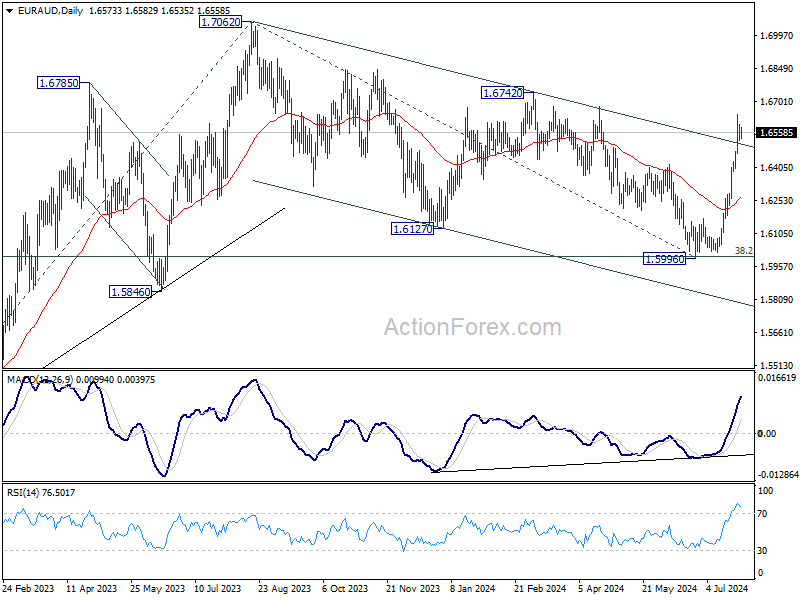Select the 11 Apr 2023 date label
800x600 pixels.
(x=91, y=588)
